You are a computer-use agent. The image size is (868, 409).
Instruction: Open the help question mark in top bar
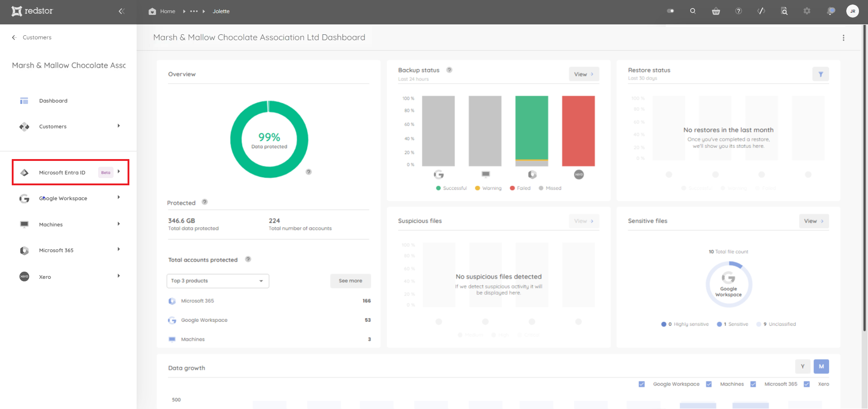[739, 11]
